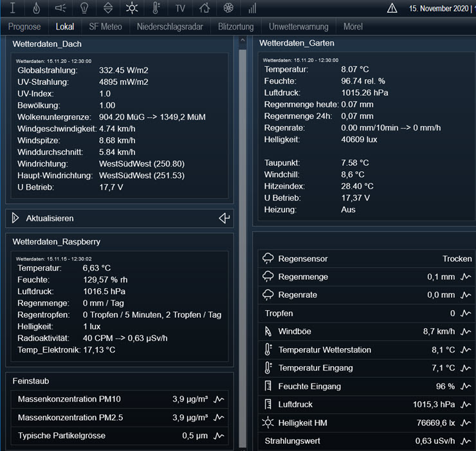The image size is (476, 451).
Task: Open the bar chart statistics icon
Action: pyautogui.click(x=252, y=8)
